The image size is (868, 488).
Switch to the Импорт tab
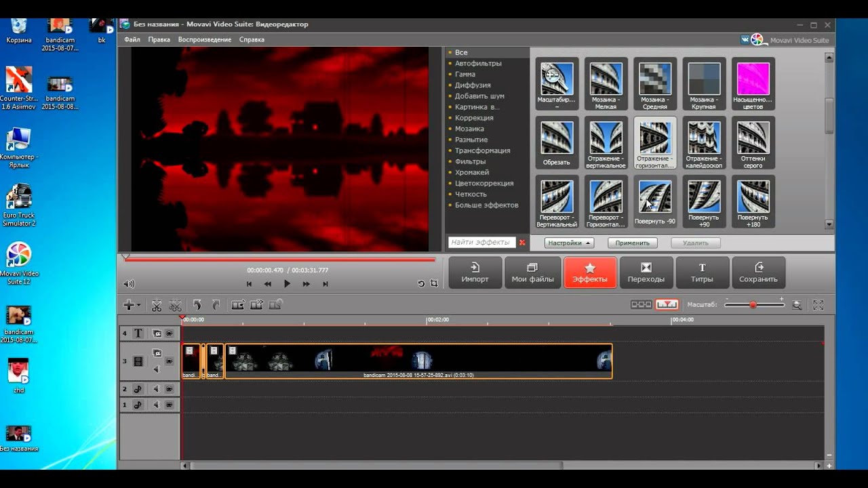(x=475, y=272)
